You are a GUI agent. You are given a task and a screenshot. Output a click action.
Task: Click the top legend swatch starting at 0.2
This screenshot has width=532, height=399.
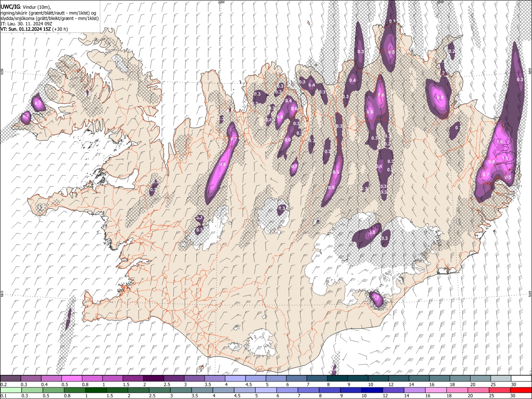pyautogui.click(x=10, y=378)
